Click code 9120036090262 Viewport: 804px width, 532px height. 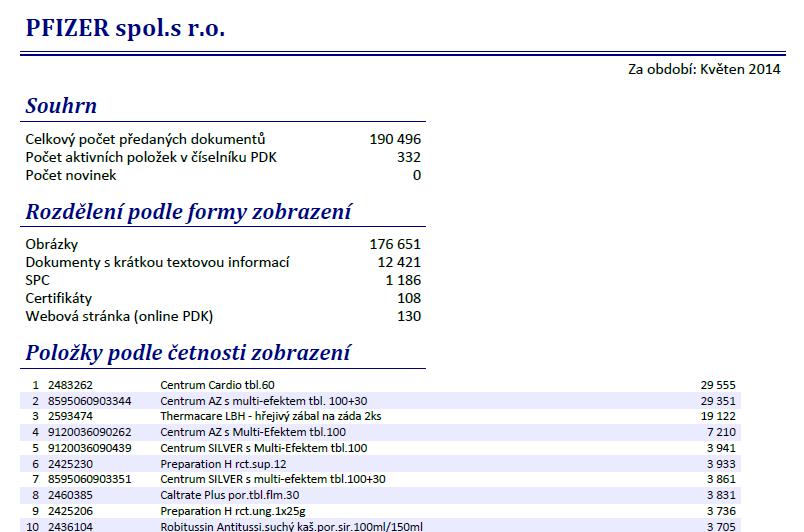click(x=90, y=432)
